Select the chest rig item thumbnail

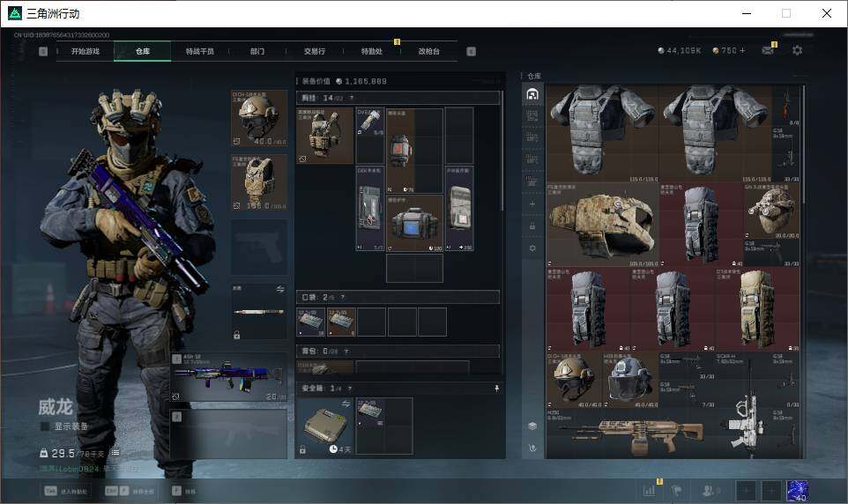325,136
